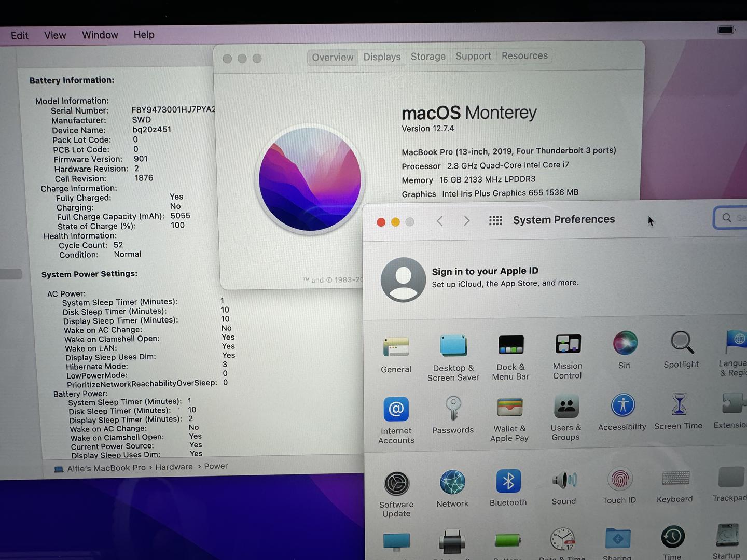
Task: Open Desktop & Screen Saver preferences
Action: click(x=453, y=358)
